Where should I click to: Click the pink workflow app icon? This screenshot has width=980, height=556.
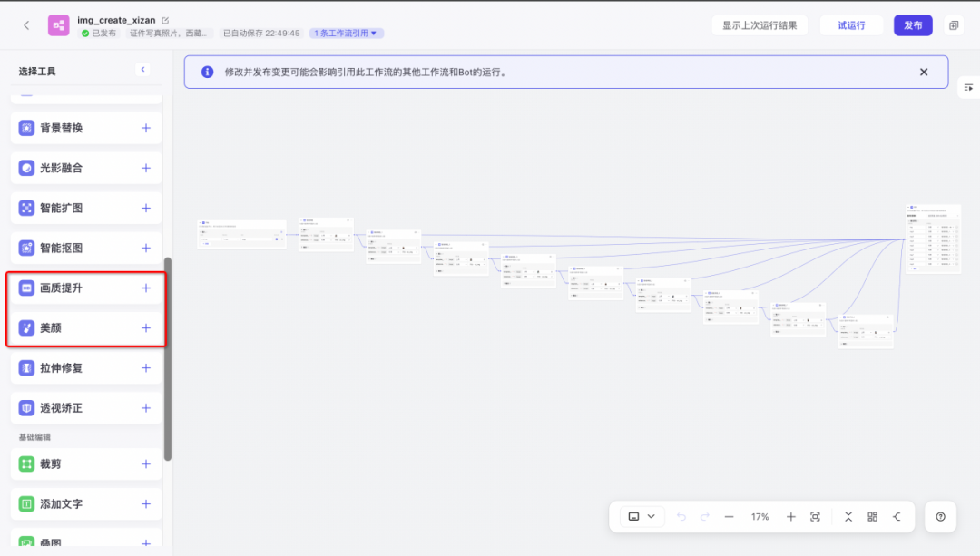point(59,25)
